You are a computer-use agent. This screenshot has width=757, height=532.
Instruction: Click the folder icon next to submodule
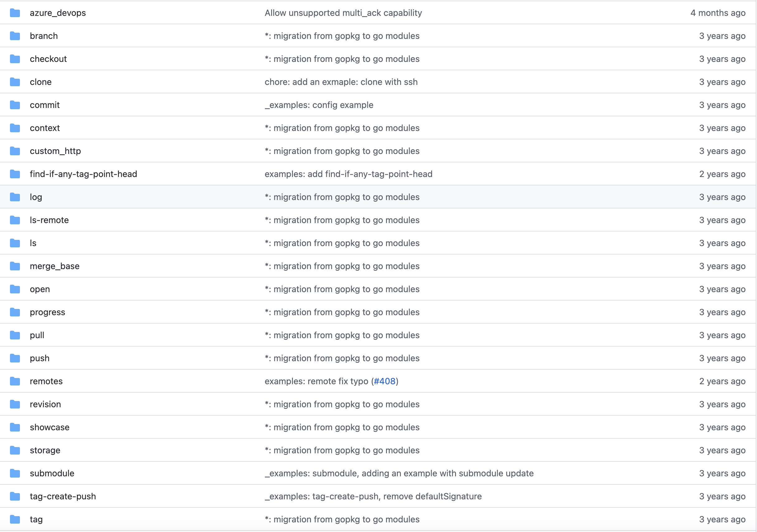pyautogui.click(x=15, y=473)
